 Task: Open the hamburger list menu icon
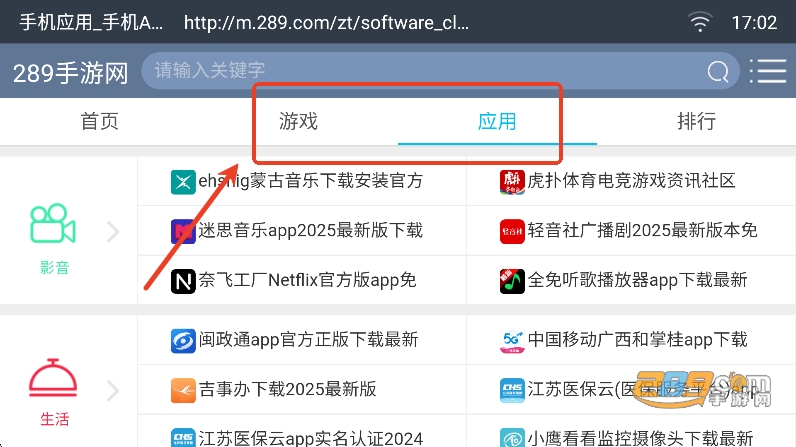(768, 71)
